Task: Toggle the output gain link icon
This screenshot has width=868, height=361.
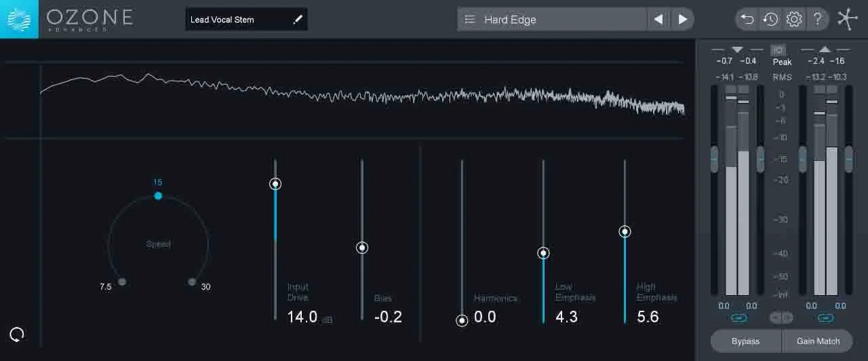Action: 825,318
